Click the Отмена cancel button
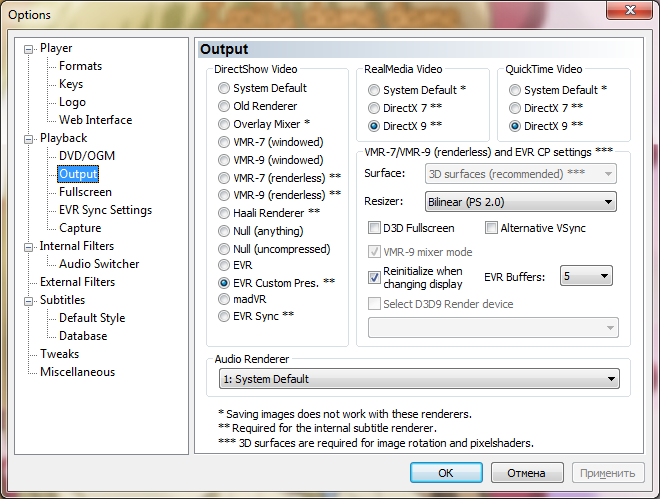This screenshot has width=660, height=499. pos(526,473)
